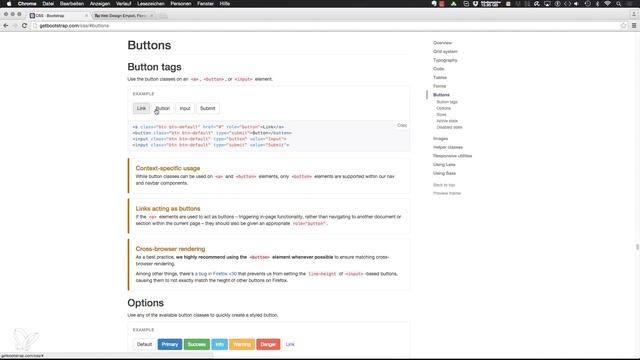Viewport: 640px width, 360px height.
Task: Jump to Button tags sub-item
Action: click(x=447, y=102)
